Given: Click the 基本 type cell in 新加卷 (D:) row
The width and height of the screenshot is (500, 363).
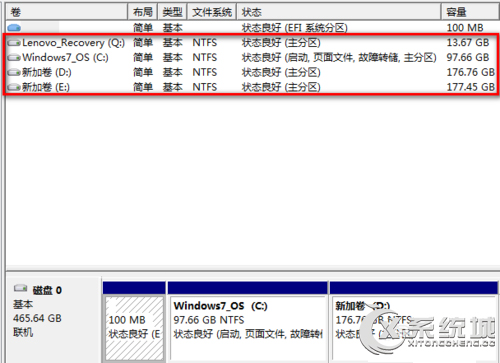Looking at the screenshot, I should click(173, 72).
